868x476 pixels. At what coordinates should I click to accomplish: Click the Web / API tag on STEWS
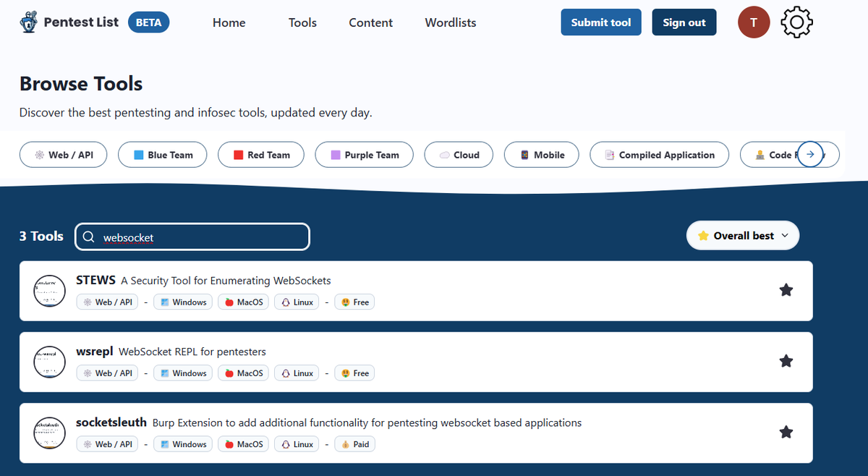(x=107, y=302)
